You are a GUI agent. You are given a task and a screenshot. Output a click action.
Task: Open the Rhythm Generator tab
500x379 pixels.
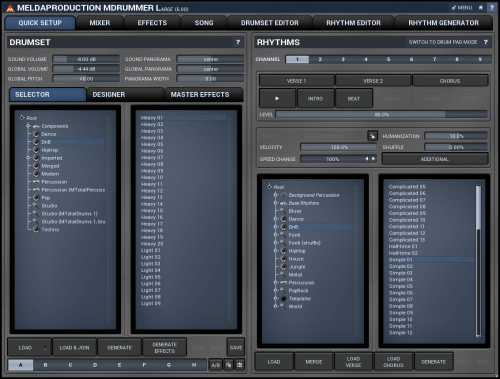443,23
